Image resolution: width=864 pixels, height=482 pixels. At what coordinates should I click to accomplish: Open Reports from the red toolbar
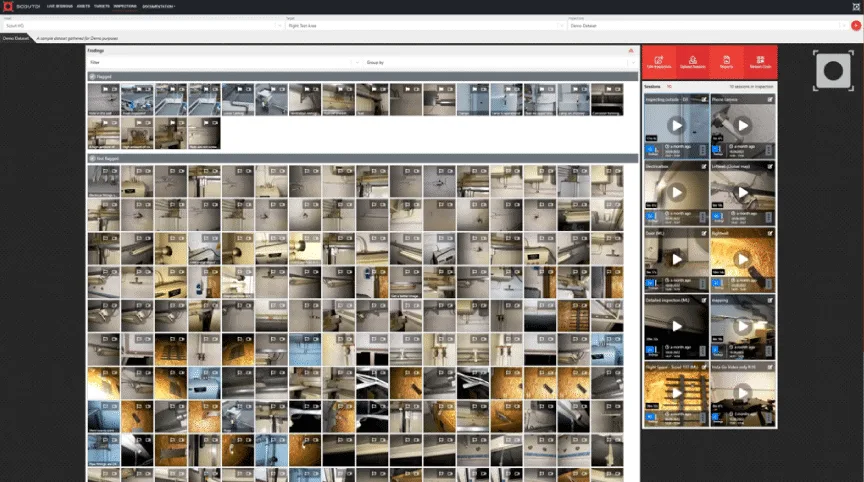click(726, 62)
